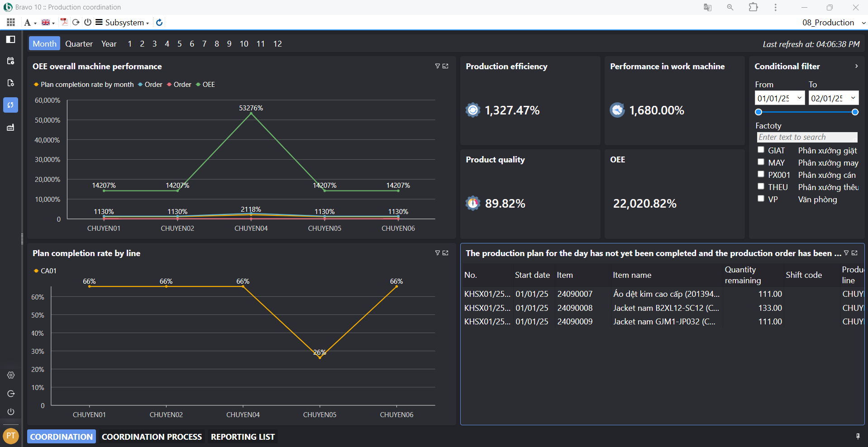The width and height of the screenshot is (868, 447).
Task: Click the Factory search text field
Action: (x=806, y=137)
